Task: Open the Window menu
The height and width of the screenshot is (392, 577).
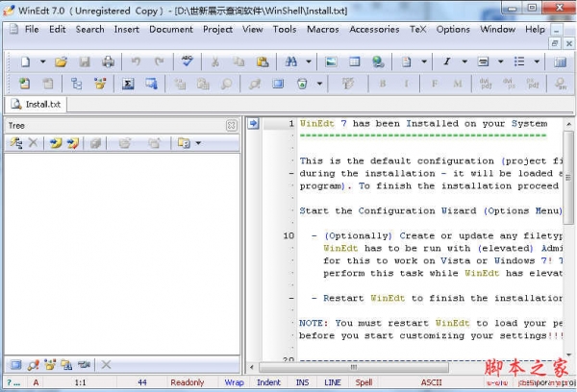Action: click(x=497, y=29)
